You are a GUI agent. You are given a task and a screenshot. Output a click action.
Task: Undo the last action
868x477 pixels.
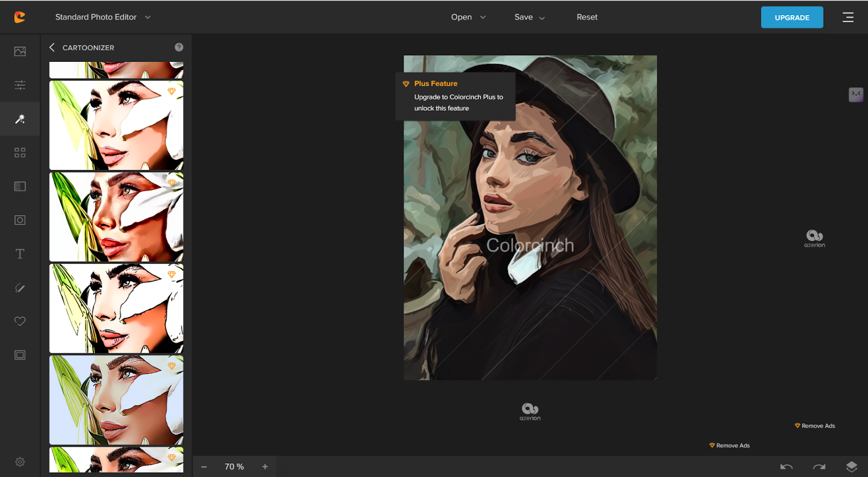(x=787, y=467)
